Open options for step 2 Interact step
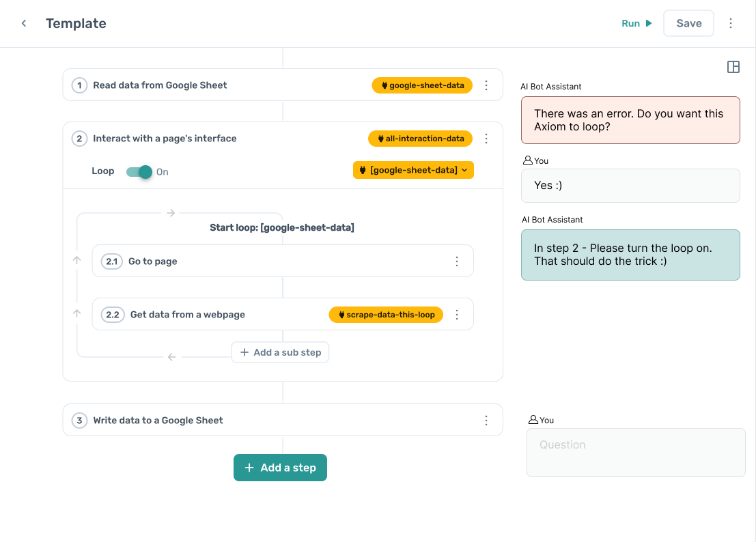Screen dimensions: 756x542 click(486, 139)
